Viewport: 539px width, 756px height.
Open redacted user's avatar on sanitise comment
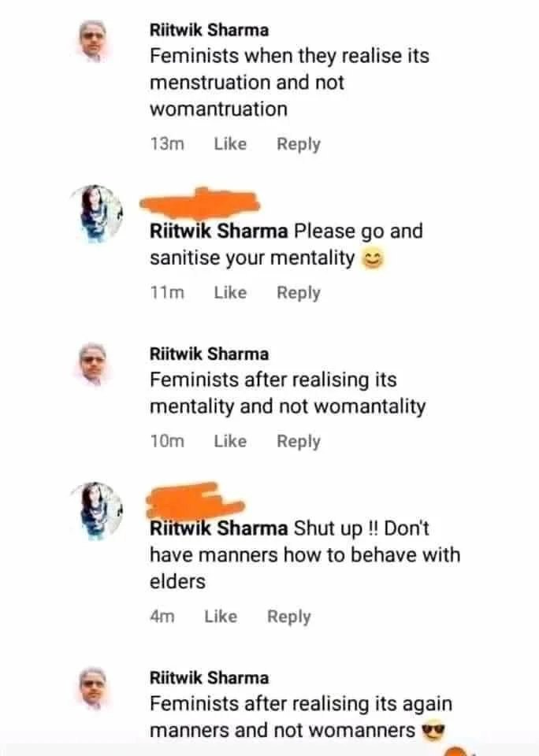[x=96, y=213]
